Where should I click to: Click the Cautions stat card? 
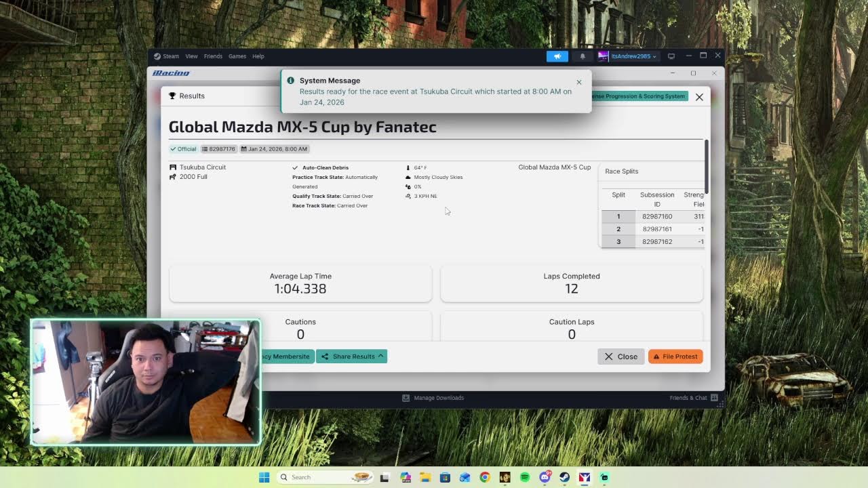pyautogui.click(x=300, y=327)
